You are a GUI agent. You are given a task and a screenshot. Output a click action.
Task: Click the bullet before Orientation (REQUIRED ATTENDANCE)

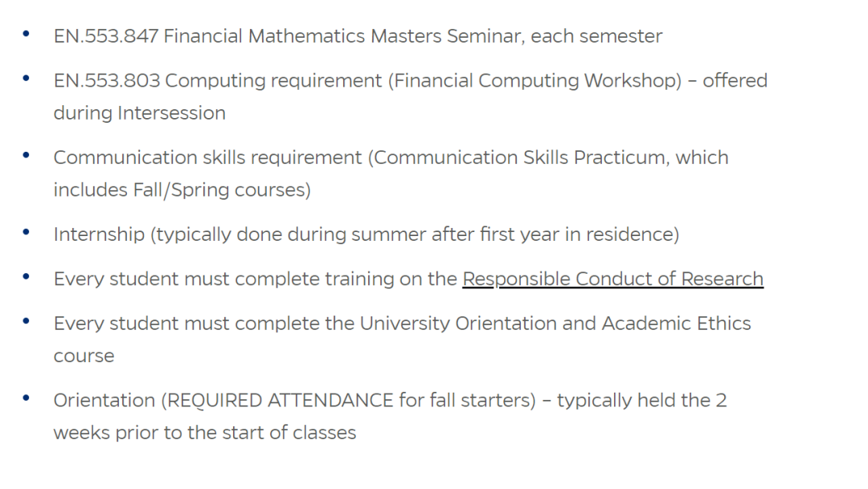pos(26,398)
